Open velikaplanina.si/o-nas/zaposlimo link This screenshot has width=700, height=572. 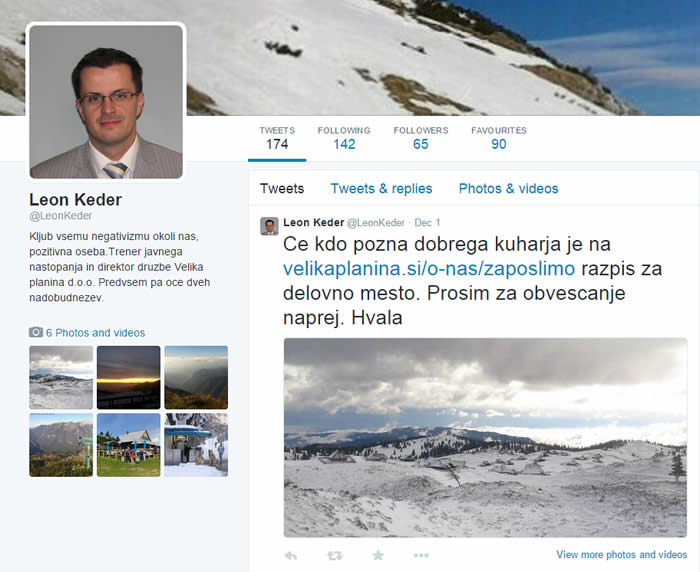429,269
